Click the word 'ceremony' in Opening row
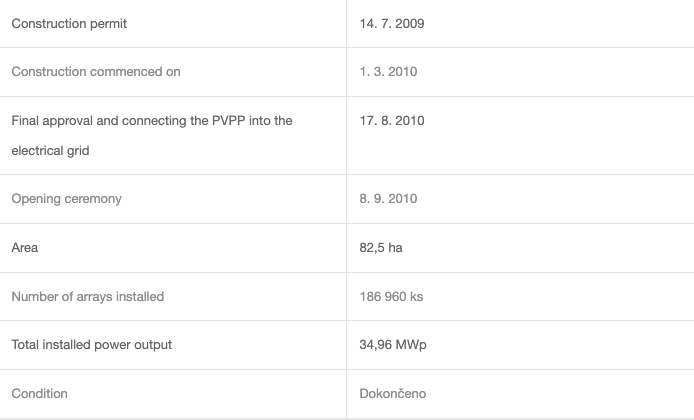This screenshot has width=694, height=420. [94, 199]
